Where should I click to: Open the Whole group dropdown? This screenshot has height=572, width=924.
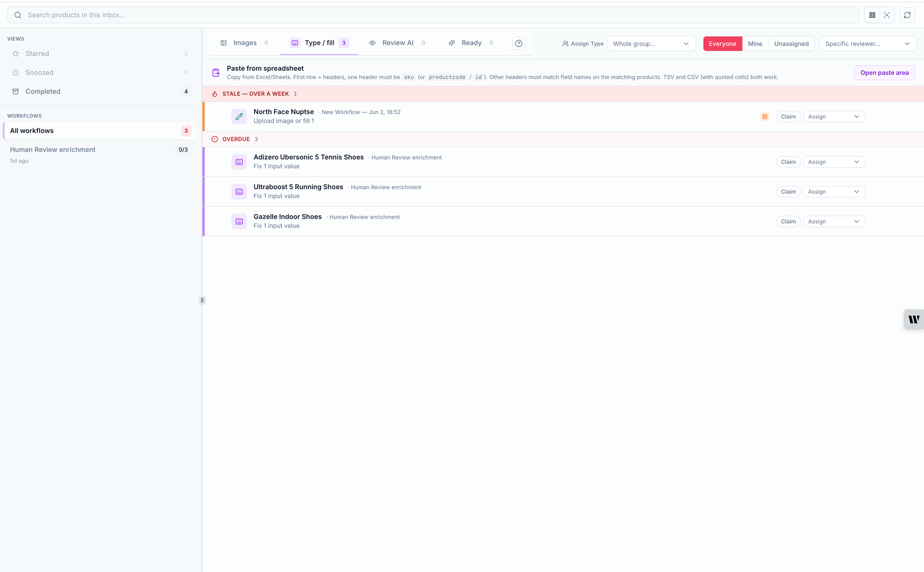click(x=651, y=44)
